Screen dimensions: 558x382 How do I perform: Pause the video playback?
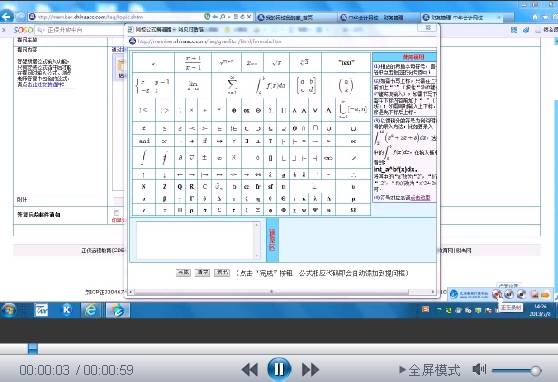279,369
